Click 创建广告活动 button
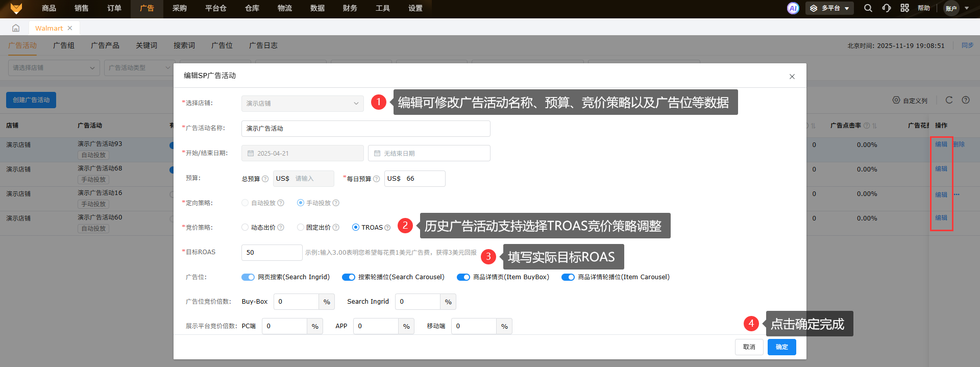 (31, 100)
